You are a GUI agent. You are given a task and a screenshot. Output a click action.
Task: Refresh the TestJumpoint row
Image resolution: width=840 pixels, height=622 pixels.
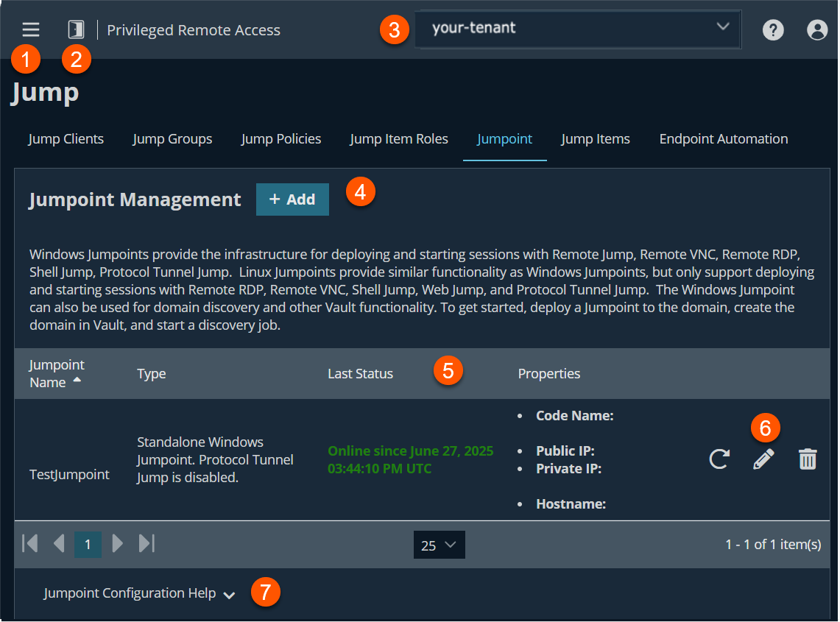719,459
